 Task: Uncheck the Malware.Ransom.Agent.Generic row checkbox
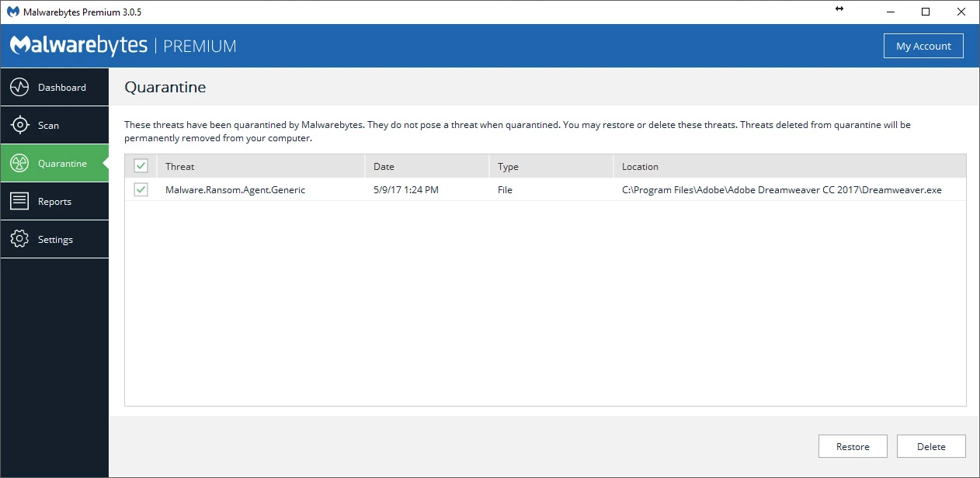(141, 189)
